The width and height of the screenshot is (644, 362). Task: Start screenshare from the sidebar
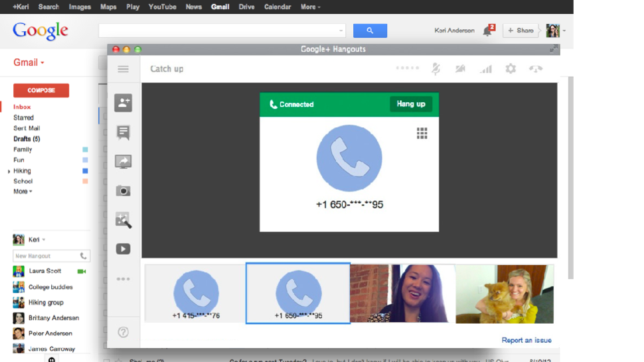[123, 162]
